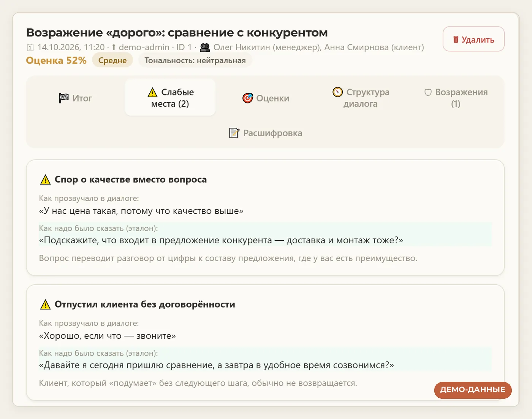The width and height of the screenshot is (532, 419).
Task: Click heading Спор о качестве вместо вопроса
Action: point(131,179)
